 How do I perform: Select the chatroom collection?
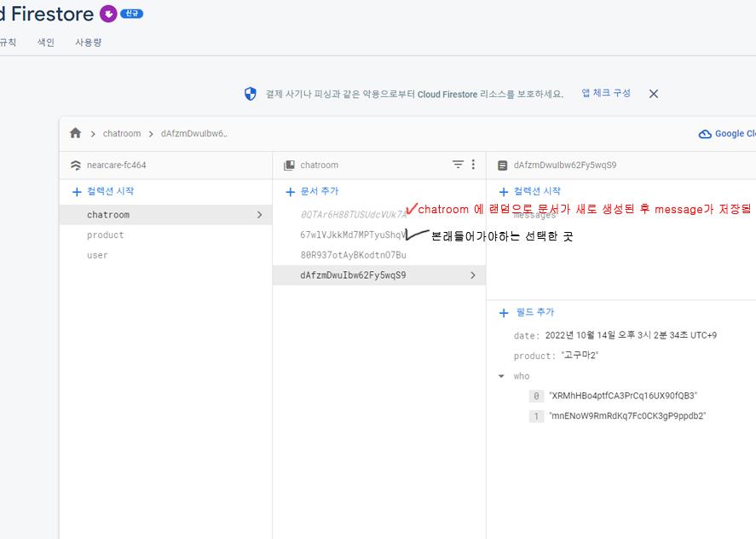166,215
